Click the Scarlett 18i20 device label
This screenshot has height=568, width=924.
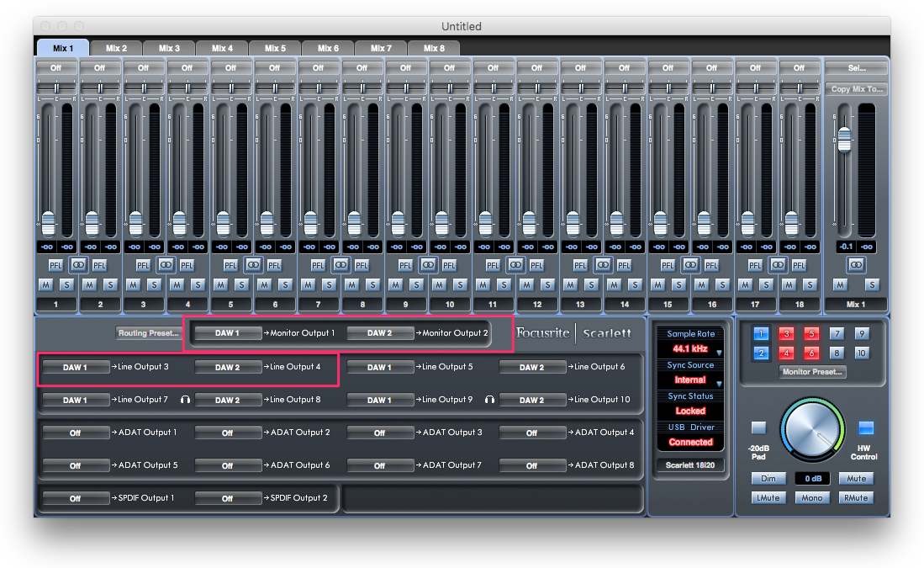coord(690,465)
